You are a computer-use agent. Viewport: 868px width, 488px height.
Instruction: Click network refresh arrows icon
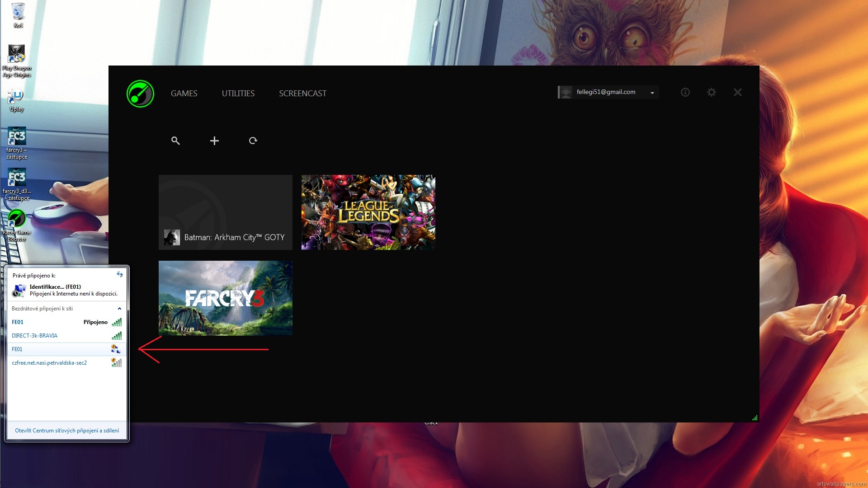click(x=119, y=274)
